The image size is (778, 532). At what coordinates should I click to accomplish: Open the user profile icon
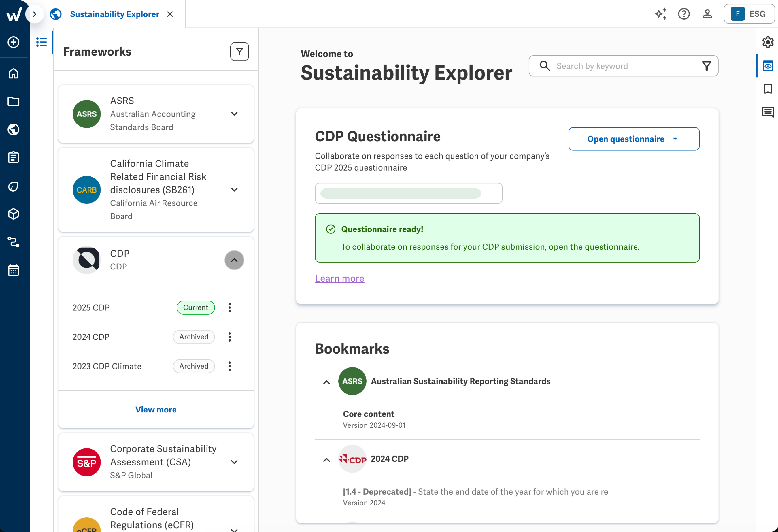[707, 14]
